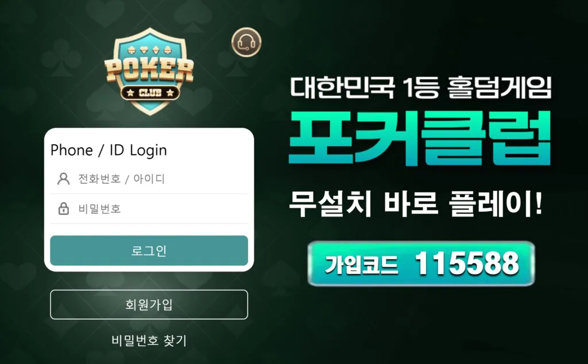The width and height of the screenshot is (588, 364).
Task: Open the 비밀번호 찾기 link
Action: pyautogui.click(x=149, y=340)
